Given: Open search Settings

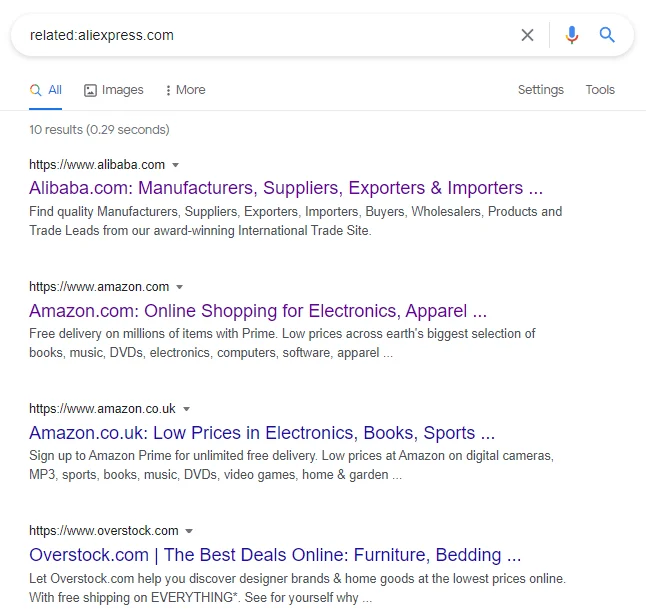Looking at the screenshot, I should point(540,90).
